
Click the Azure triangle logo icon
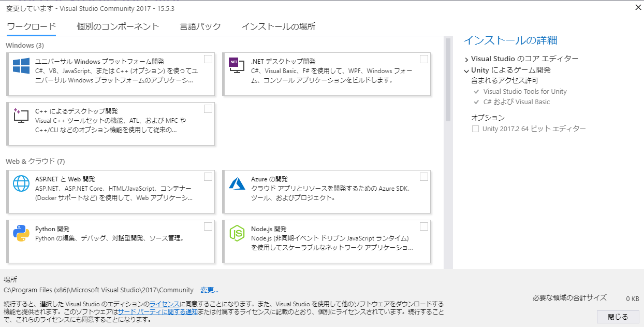[x=237, y=183]
